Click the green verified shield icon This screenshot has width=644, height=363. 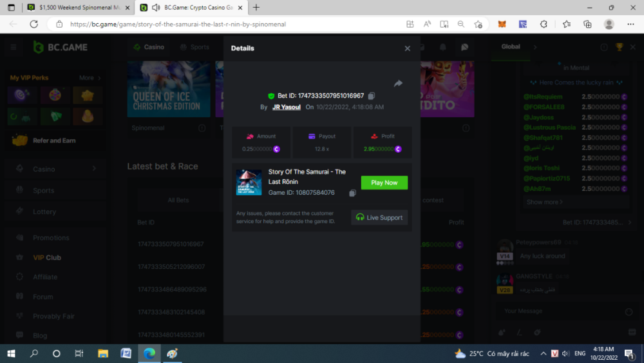(271, 96)
